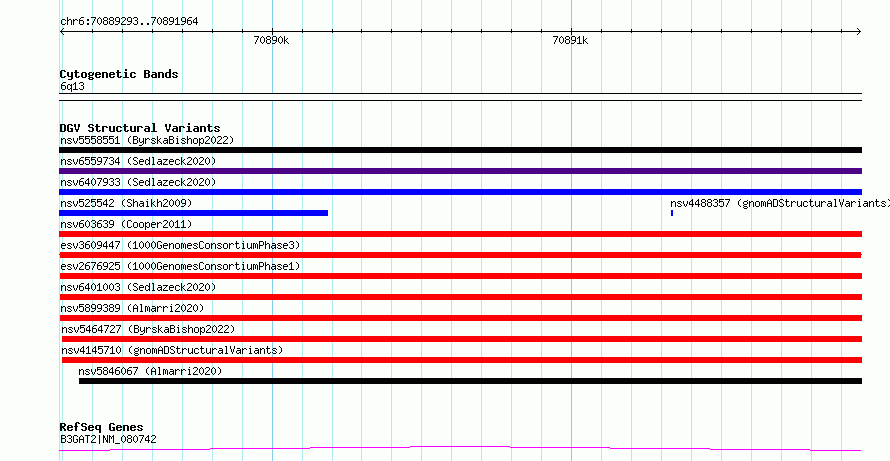Open variant nsv5899389 (Almarri2020) label
Image resolution: width=890 pixels, height=461 pixels.
pyautogui.click(x=132, y=308)
